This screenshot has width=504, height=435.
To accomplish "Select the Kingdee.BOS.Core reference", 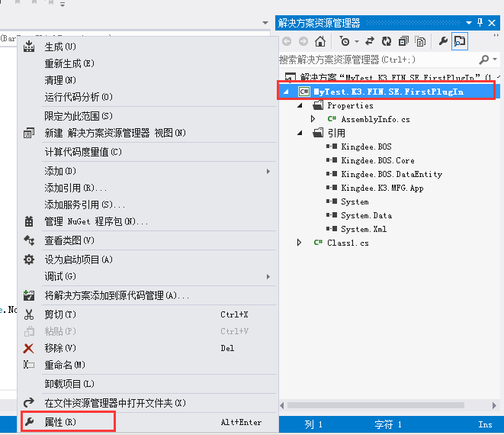I will pos(377,160).
